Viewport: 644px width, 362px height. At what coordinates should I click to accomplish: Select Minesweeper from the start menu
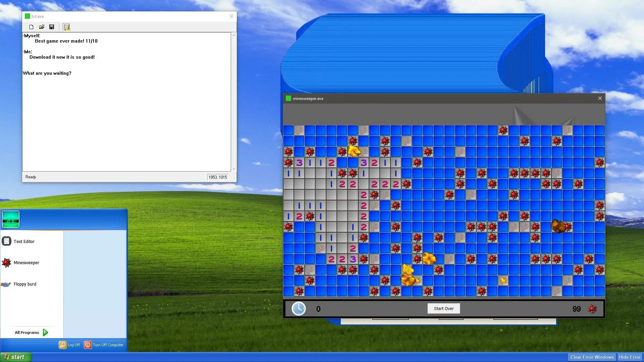(26, 262)
